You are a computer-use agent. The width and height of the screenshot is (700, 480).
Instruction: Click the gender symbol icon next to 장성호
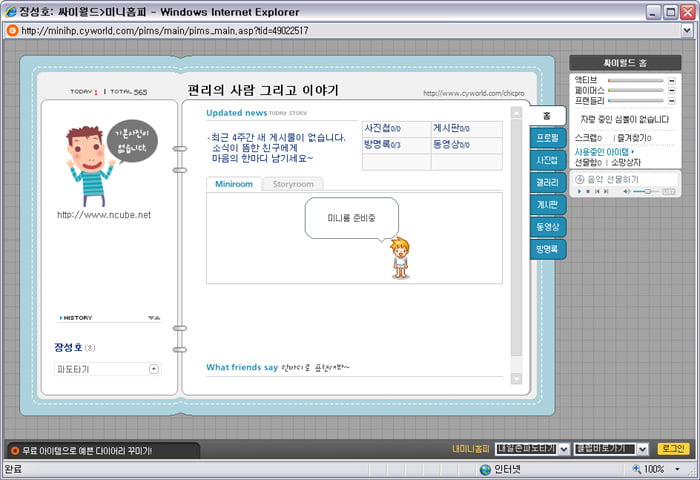point(90,348)
